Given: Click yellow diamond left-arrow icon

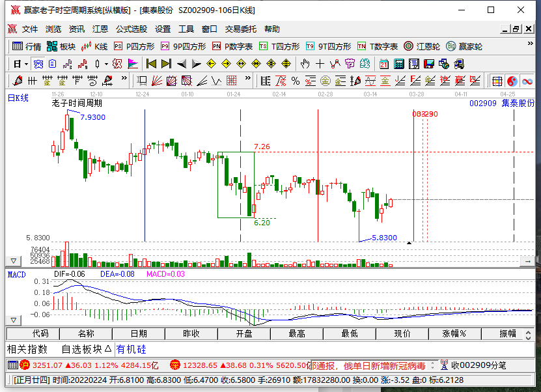Looking at the screenshot, I should coord(211,64).
